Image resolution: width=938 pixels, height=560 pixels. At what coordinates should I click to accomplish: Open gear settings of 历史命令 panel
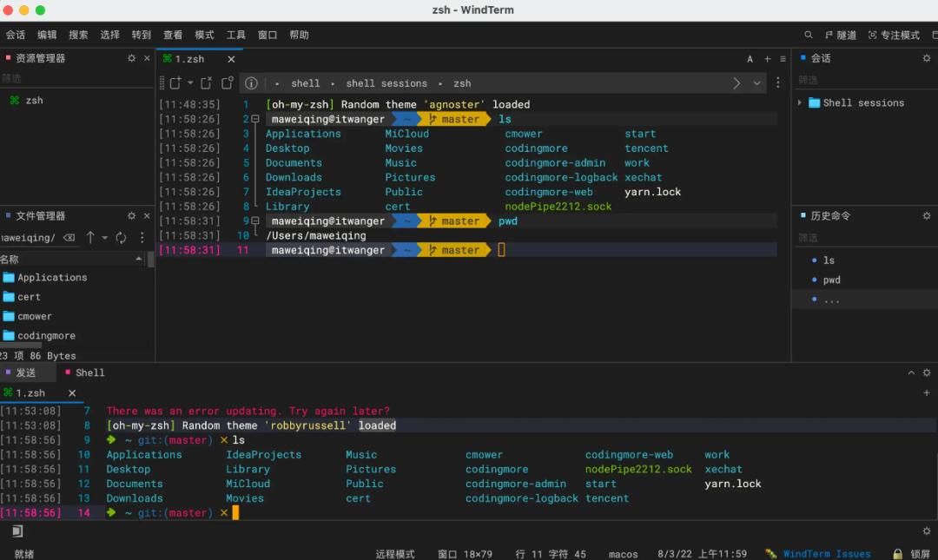927,215
